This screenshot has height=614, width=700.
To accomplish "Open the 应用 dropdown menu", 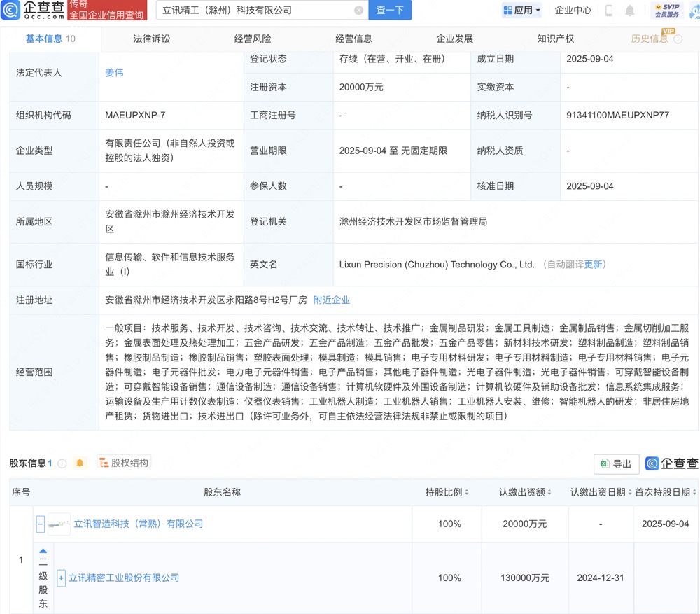I will point(522,11).
